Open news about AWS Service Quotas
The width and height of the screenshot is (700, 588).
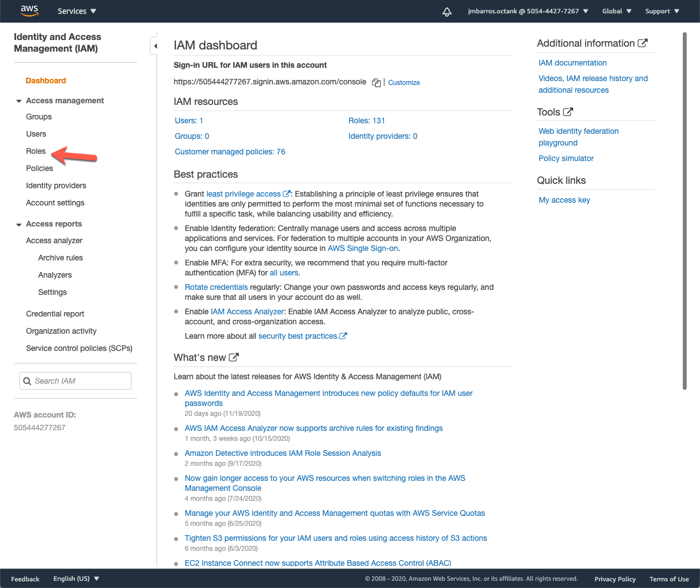coord(335,513)
